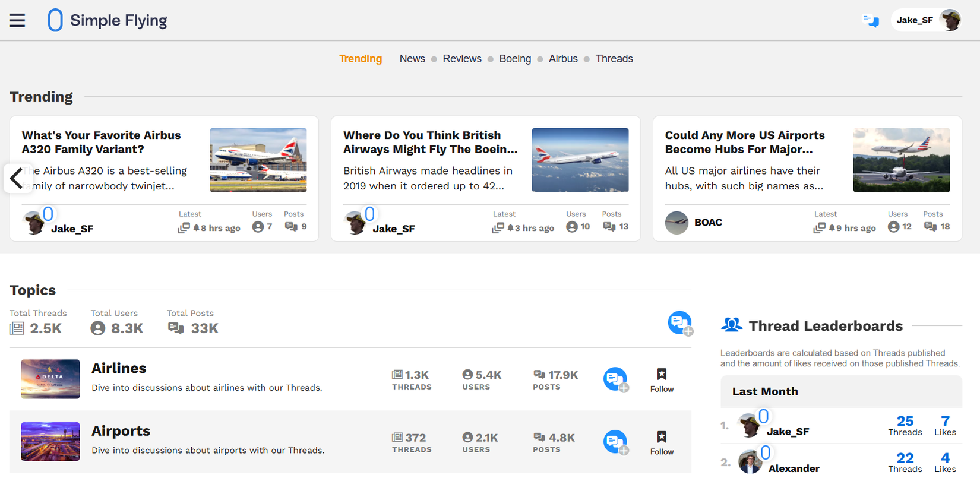Switch to the Reviews tab
980x478 pixels.
point(462,59)
